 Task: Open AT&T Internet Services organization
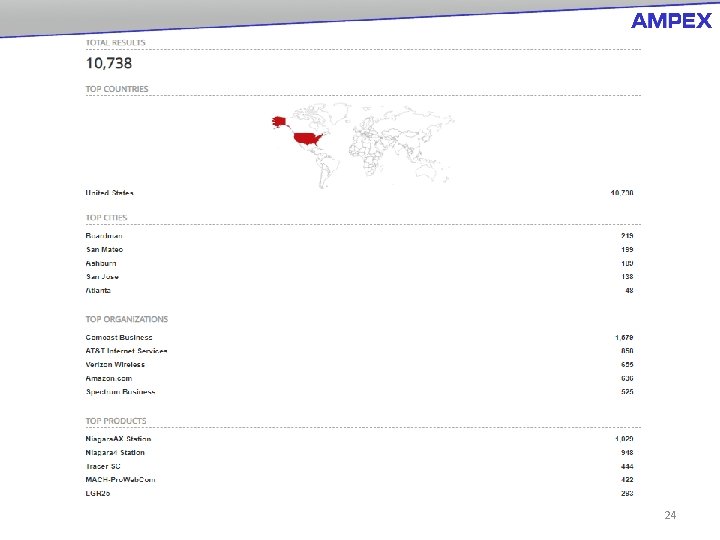point(126,351)
